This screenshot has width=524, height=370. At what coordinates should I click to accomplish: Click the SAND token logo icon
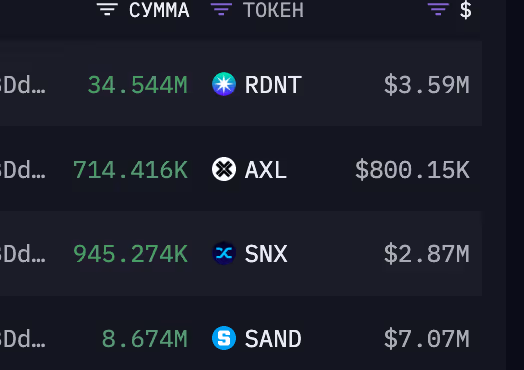pyautogui.click(x=224, y=338)
